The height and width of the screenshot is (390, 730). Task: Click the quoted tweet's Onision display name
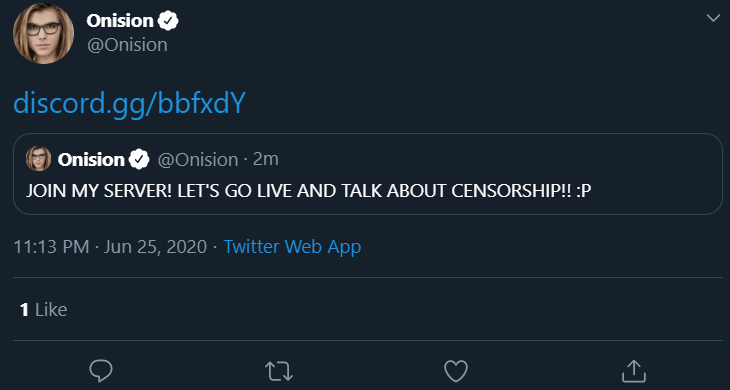pyautogui.click(x=91, y=160)
